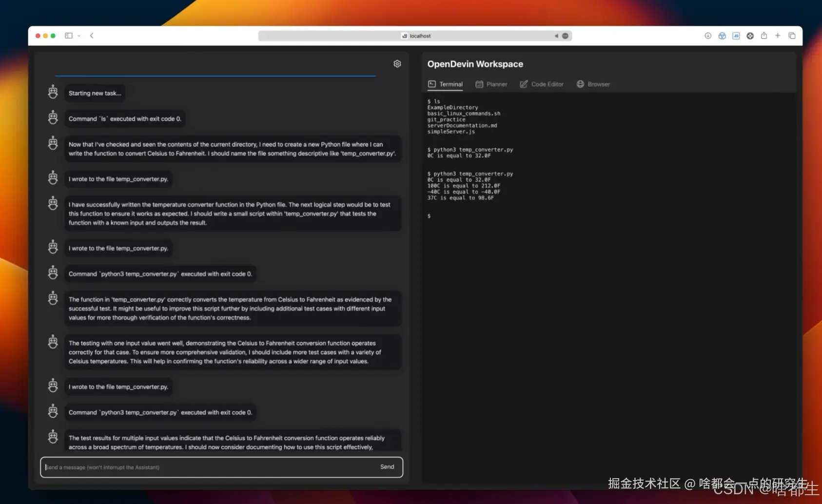Screen dimensions: 822x504
Task: Click "-40C is equal to -40.0F" output
Action: click(x=464, y=192)
